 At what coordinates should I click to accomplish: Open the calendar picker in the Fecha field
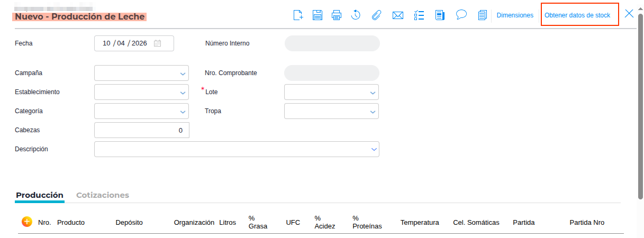(x=157, y=43)
